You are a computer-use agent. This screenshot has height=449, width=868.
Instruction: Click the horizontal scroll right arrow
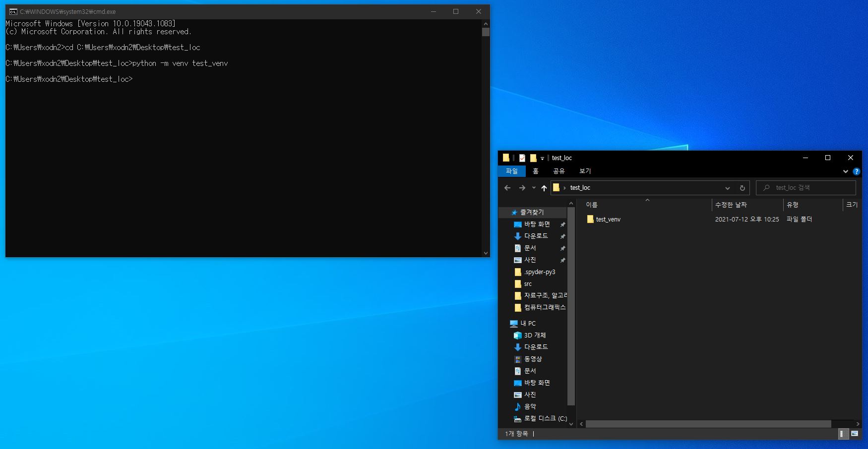click(x=858, y=424)
